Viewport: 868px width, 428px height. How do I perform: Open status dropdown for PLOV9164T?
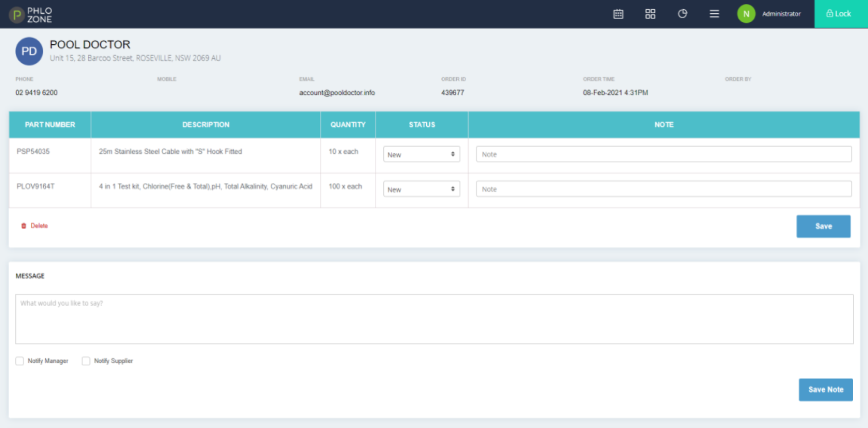[x=421, y=189]
